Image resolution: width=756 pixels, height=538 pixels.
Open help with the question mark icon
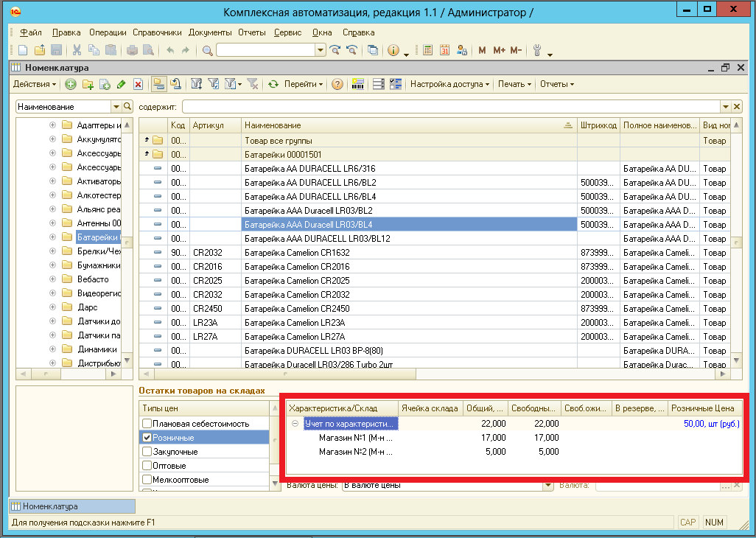pos(337,84)
